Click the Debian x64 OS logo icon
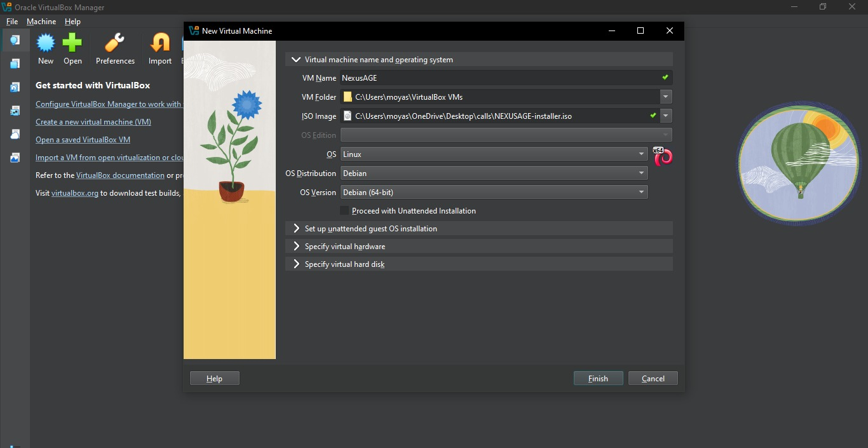The width and height of the screenshot is (868, 448). [663, 156]
